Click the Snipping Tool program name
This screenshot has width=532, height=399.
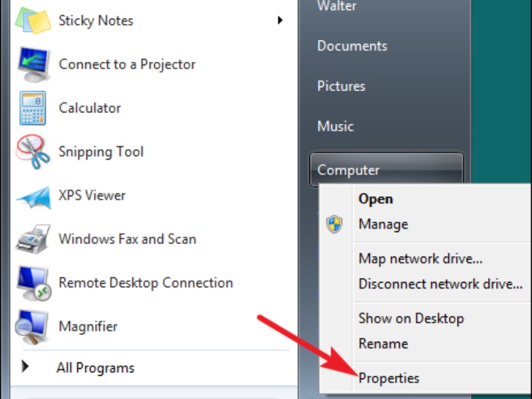pyautogui.click(x=101, y=152)
